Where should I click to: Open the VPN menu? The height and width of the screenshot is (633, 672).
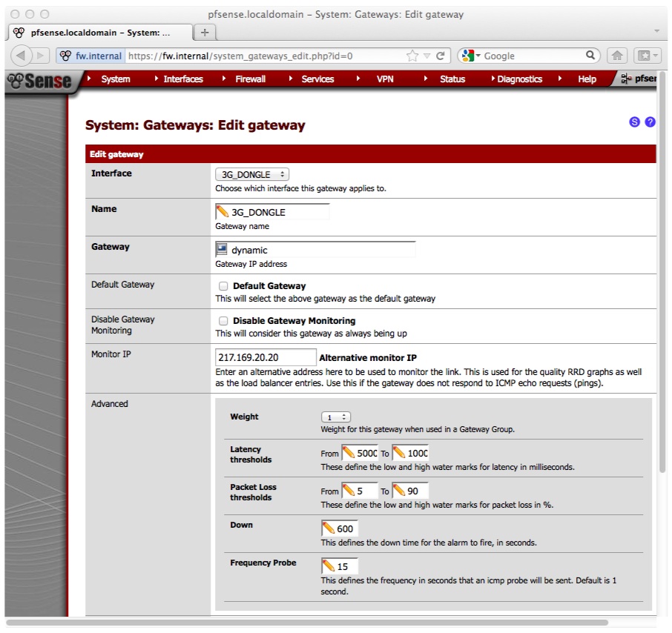[x=385, y=79]
